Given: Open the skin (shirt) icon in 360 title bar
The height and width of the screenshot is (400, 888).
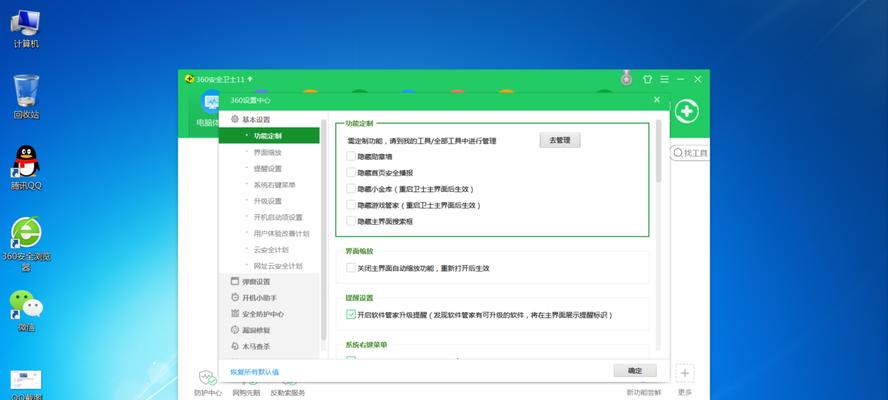Looking at the screenshot, I should coord(647,80).
